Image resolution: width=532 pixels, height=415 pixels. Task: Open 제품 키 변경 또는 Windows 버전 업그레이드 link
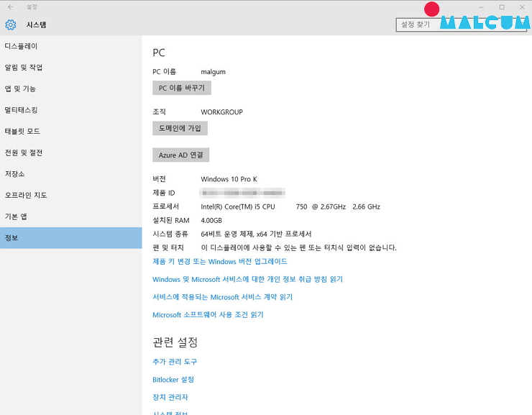pos(220,261)
